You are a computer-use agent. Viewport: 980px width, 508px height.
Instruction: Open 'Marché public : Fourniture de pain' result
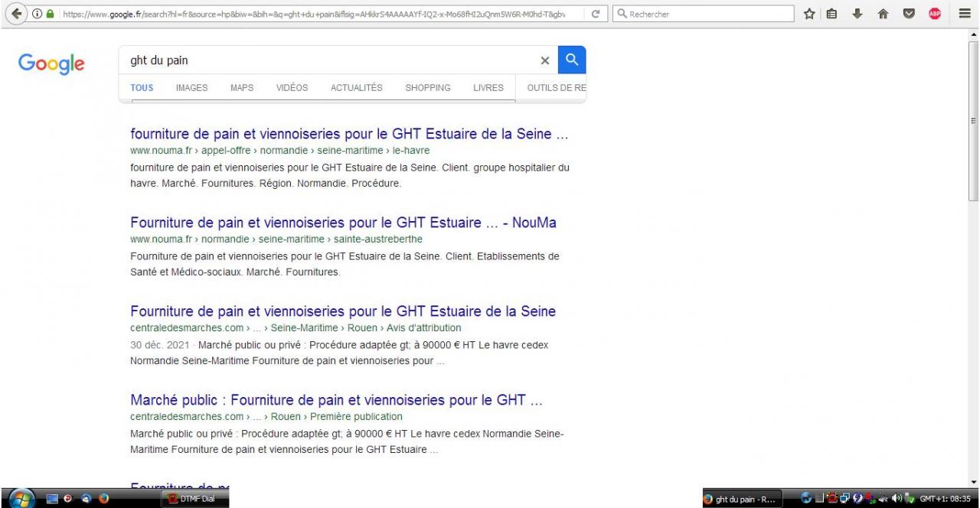click(336, 400)
